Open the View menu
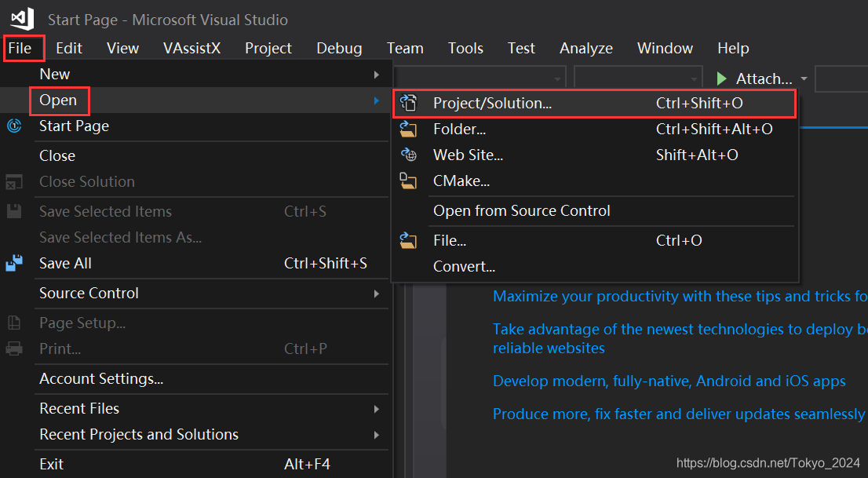The width and height of the screenshot is (868, 478). [122, 48]
